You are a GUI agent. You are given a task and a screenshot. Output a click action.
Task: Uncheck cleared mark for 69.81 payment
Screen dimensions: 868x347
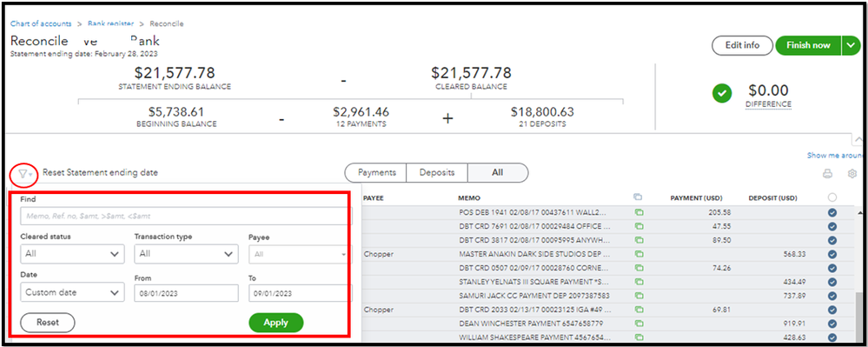832,310
